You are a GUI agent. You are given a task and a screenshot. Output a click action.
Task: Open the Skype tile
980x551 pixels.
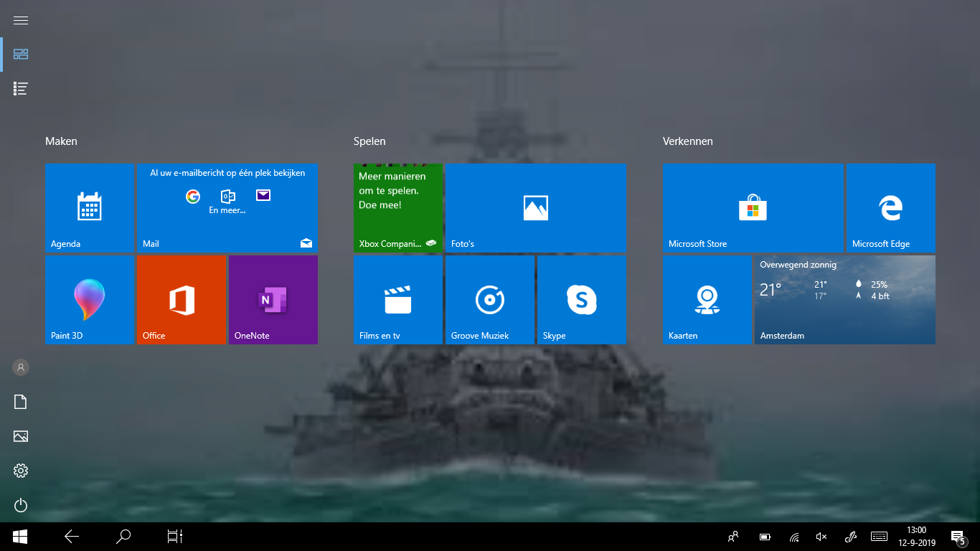click(582, 299)
